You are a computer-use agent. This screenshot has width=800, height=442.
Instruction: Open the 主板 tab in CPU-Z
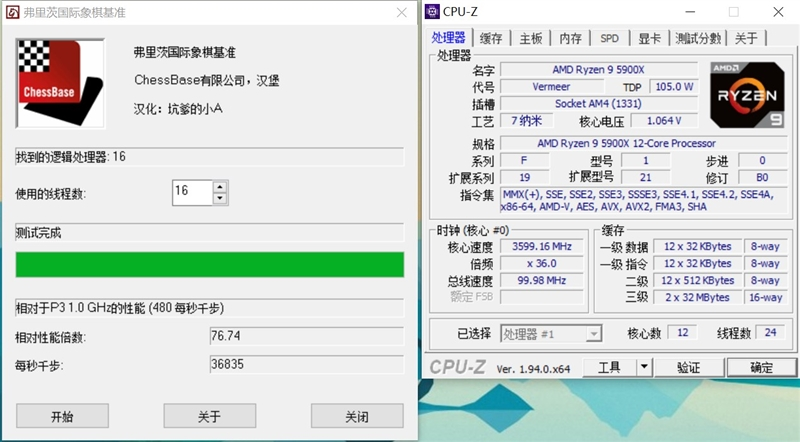click(531, 38)
